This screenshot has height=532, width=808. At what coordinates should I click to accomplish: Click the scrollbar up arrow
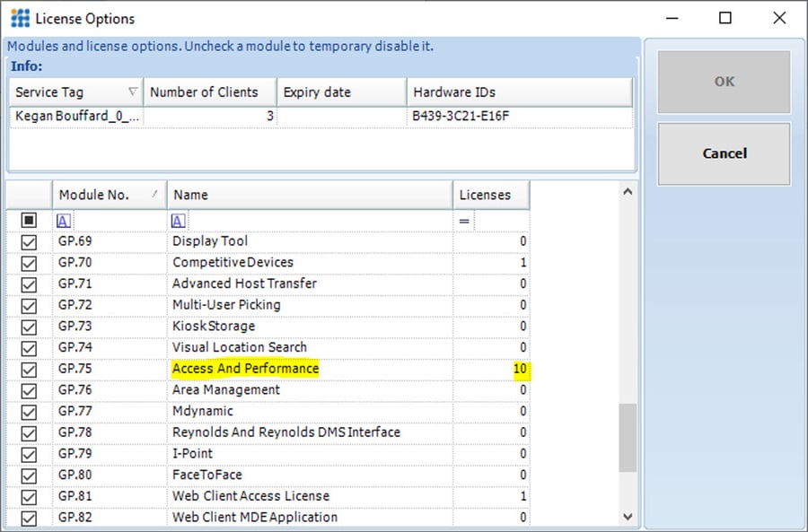pos(627,190)
